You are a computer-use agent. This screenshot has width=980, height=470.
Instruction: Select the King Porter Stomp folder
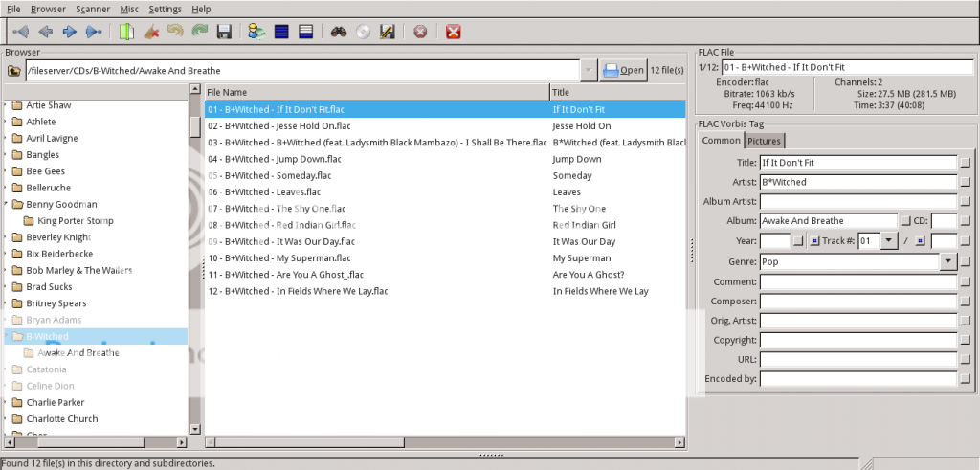click(x=75, y=220)
